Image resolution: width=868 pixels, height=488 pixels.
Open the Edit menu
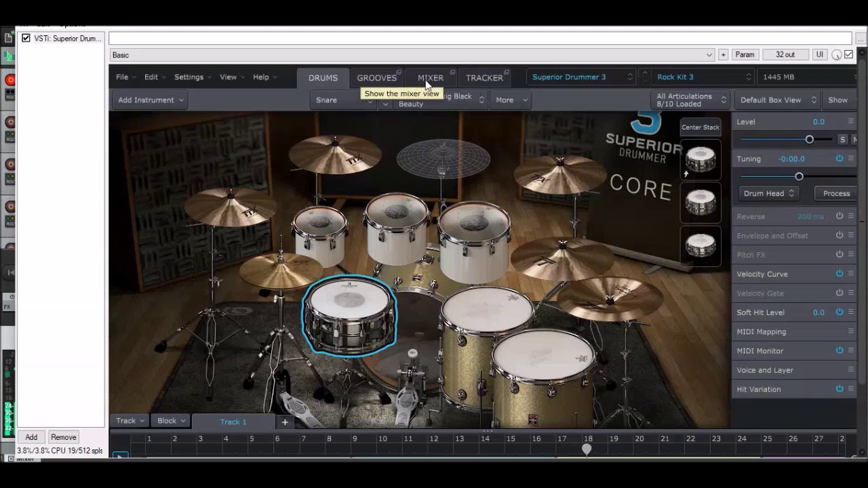click(x=155, y=77)
